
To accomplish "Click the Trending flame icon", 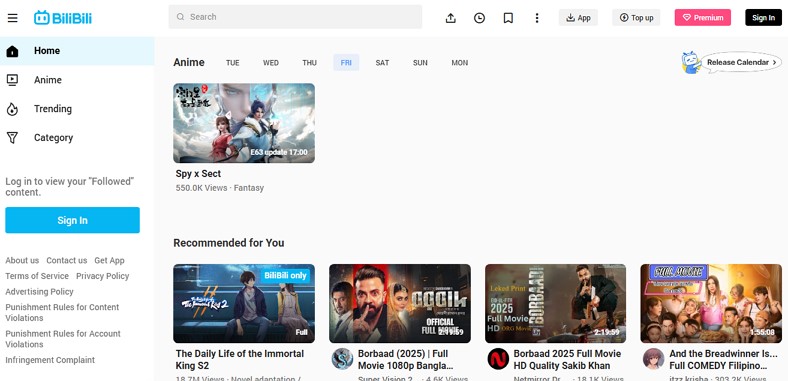I will point(12,109).
